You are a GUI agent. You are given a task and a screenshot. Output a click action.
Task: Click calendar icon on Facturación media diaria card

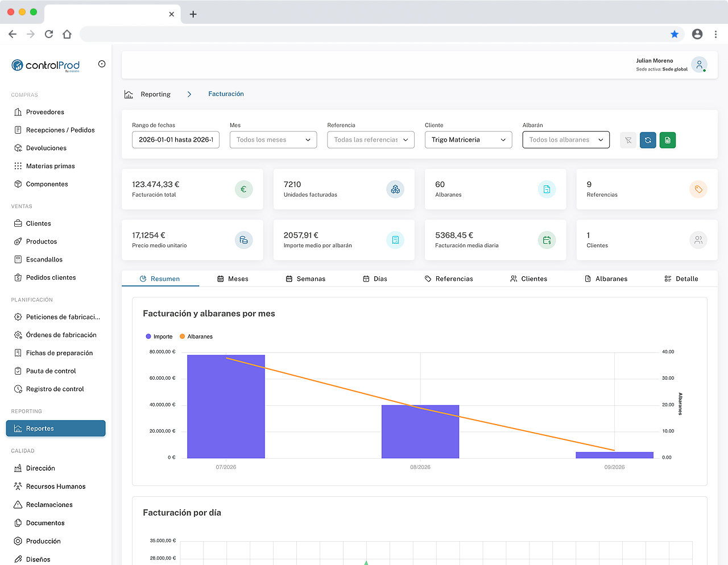[547, 240]
